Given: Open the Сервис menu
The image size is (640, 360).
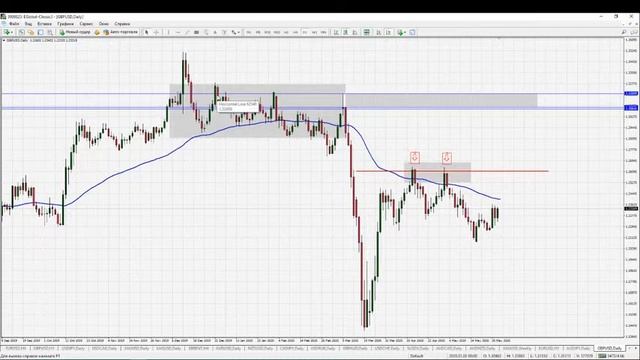Looking at the screenshot, I should coord(86,24).
